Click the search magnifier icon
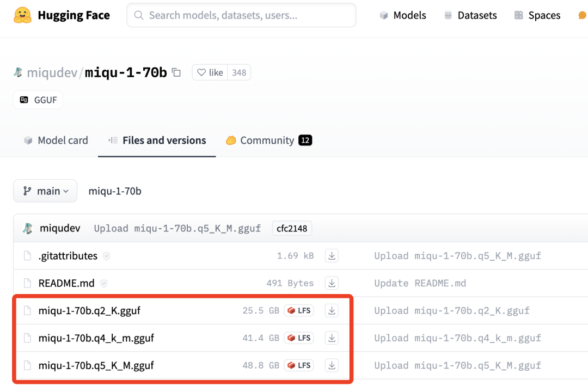 139,15
